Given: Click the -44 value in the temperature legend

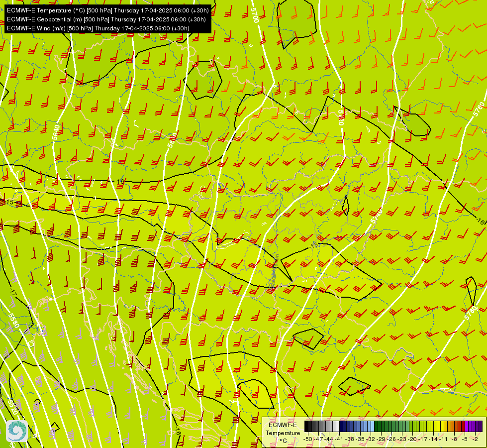Looking at the screenshot, I should (x=329, y=439).
